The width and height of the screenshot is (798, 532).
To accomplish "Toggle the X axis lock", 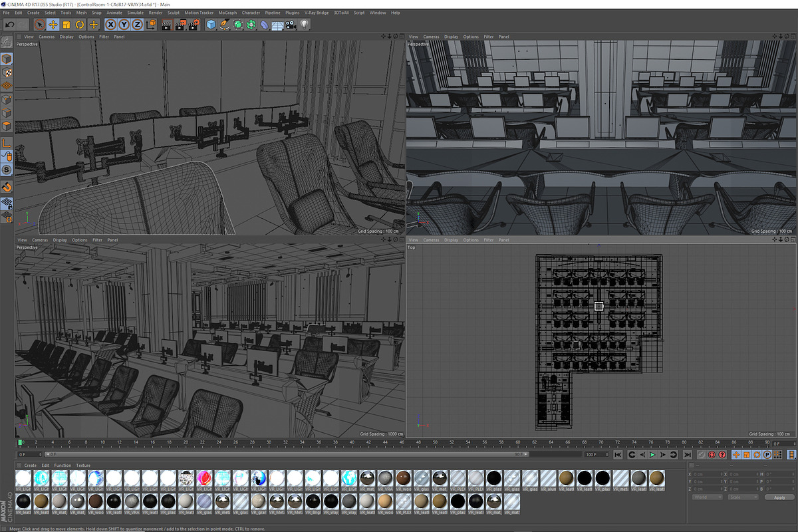I will [111, 25].
